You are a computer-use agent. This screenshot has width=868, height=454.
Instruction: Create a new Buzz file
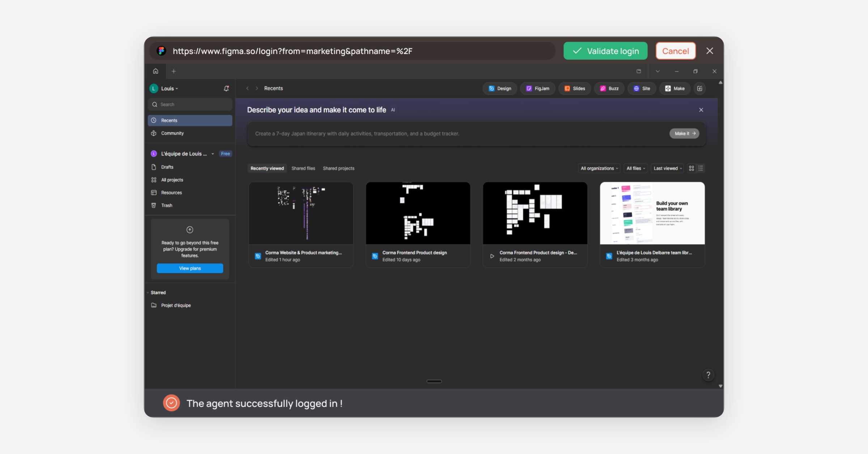click(609, 88)
